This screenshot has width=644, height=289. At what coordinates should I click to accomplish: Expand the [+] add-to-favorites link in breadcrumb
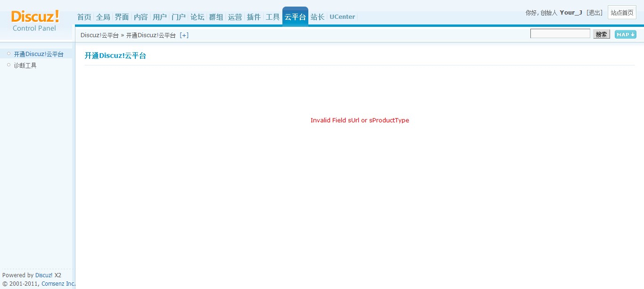click(184, 35)
